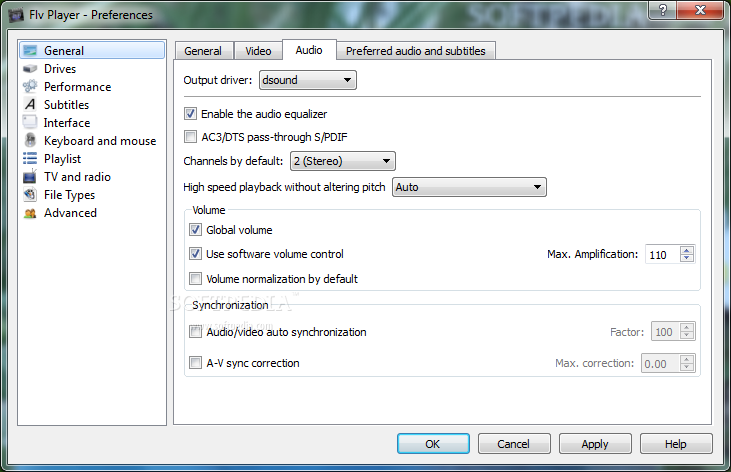731x472 pixels.
Task: Select Keyboard and mouse section
Action: (x=92, y=141)
